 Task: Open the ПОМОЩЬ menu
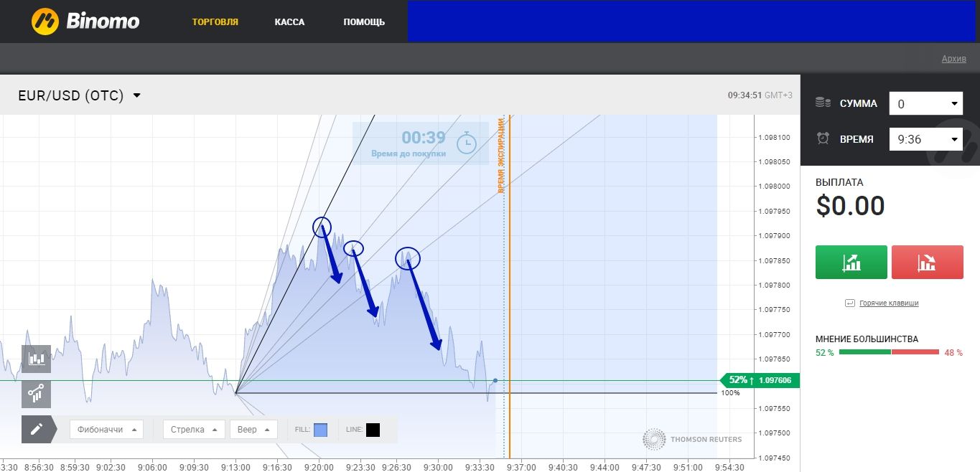364,22
